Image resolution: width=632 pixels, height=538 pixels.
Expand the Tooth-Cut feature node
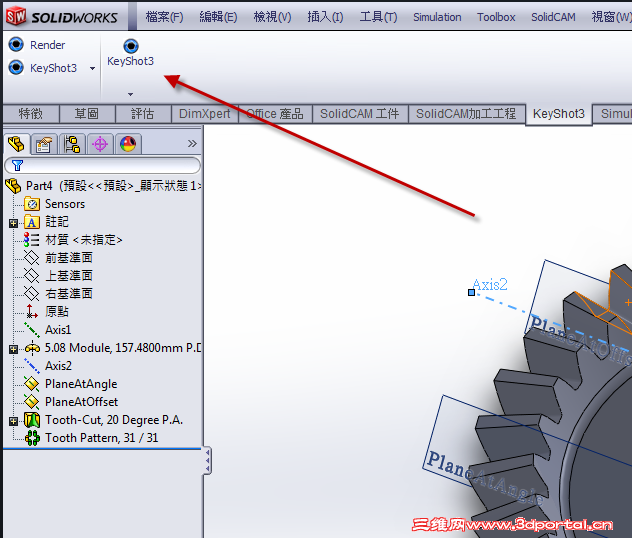coord(13,421)
